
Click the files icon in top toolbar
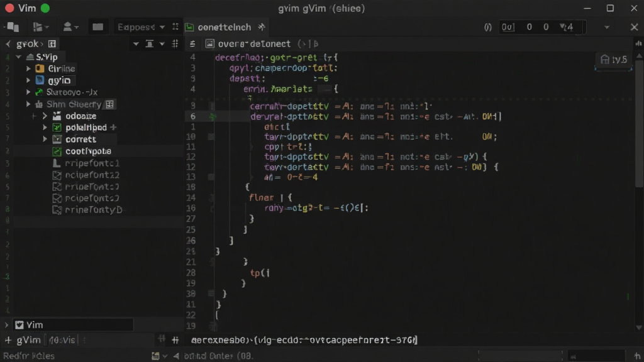(x=13, y=27)
